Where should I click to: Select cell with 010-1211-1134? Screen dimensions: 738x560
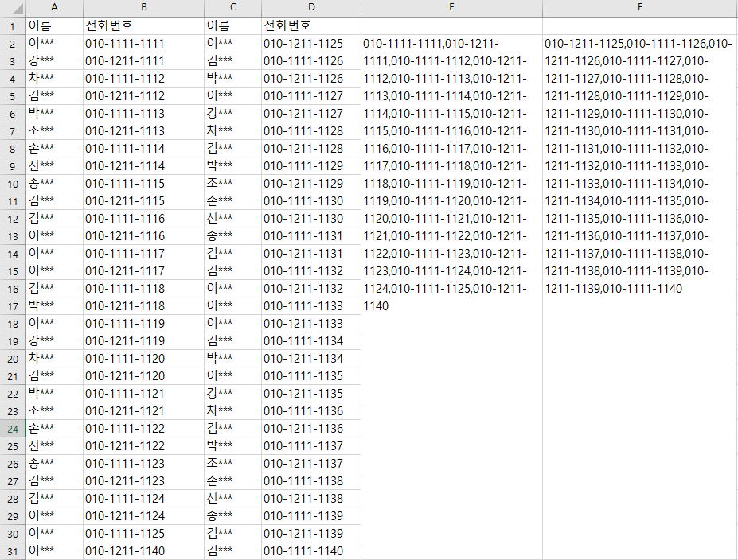click(311, 358)
